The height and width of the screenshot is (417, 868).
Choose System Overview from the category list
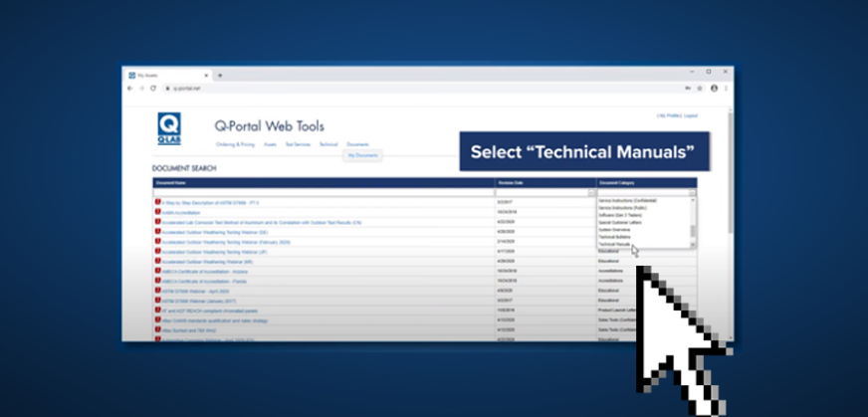click(x=614, y=230)
